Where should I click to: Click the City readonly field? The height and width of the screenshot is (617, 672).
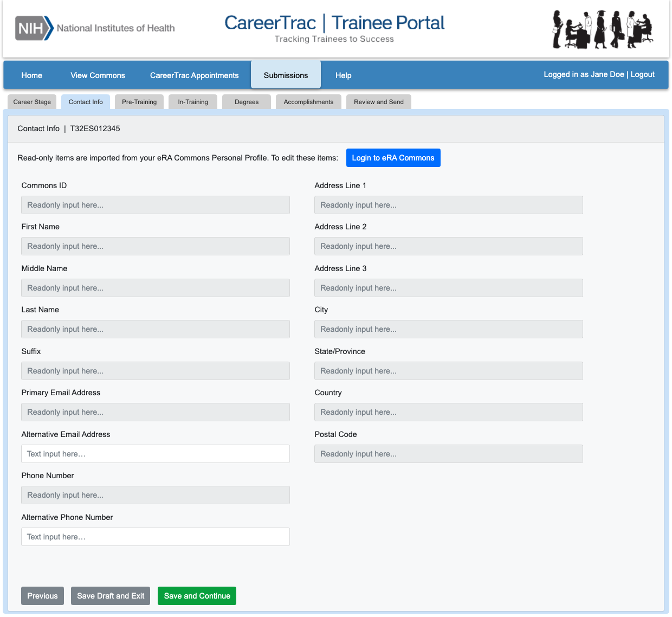pyautogui.click(x=449, y=329)
